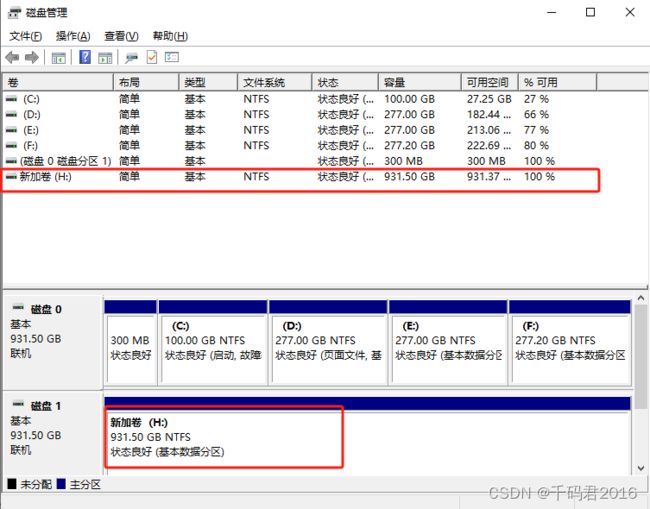Sort by the 布局 column header
Image resolution: width=650 pixels, height=509 pixels.
click(146, 82)
